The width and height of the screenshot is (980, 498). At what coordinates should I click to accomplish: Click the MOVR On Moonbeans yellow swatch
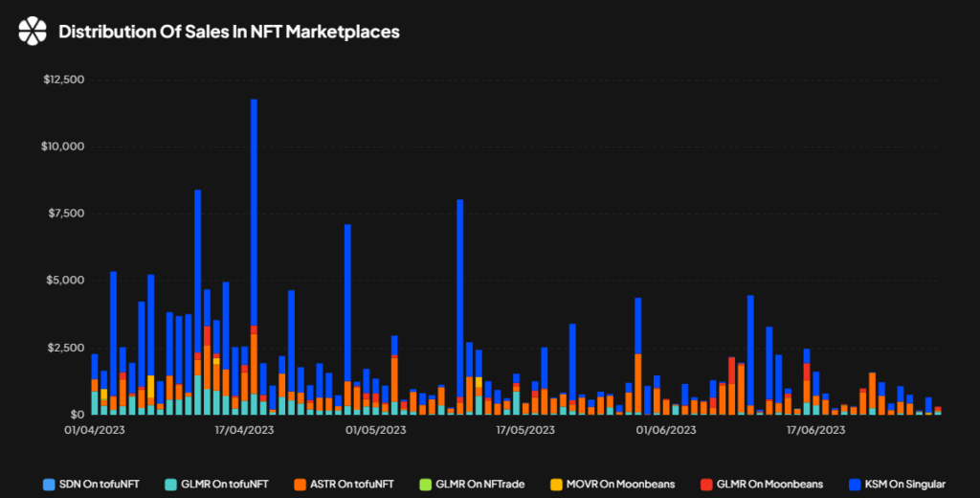tap(556, 485)
